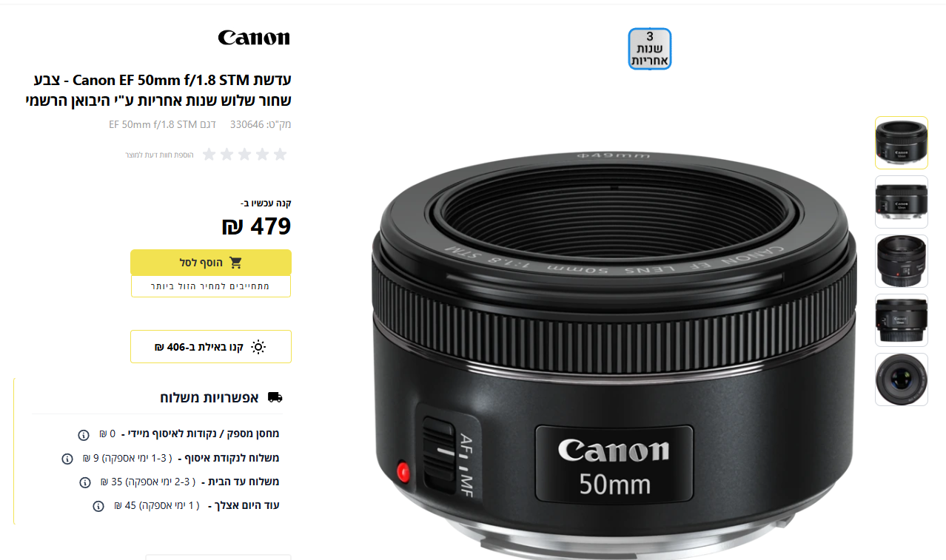Select the second lens thumbnail side view

pos(902,202)
